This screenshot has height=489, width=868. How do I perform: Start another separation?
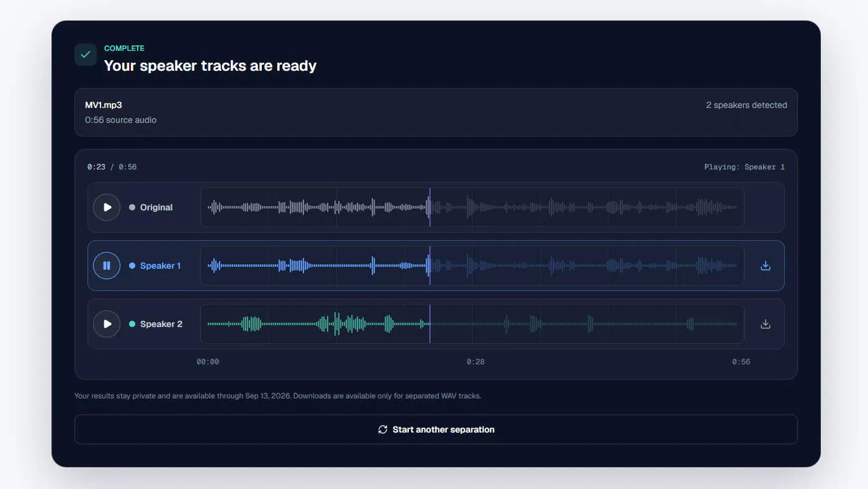pyautogui.click(x=436, y=429)
